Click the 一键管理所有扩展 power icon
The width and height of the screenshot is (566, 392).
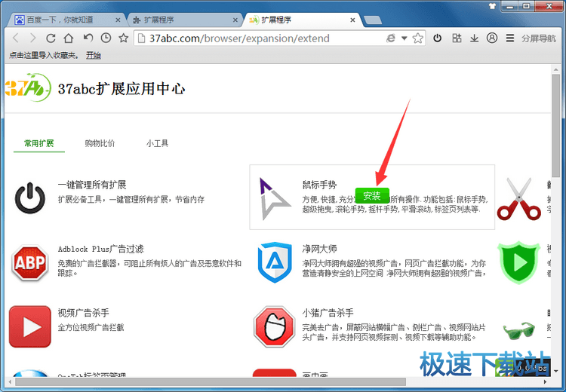tap(30, 198)
